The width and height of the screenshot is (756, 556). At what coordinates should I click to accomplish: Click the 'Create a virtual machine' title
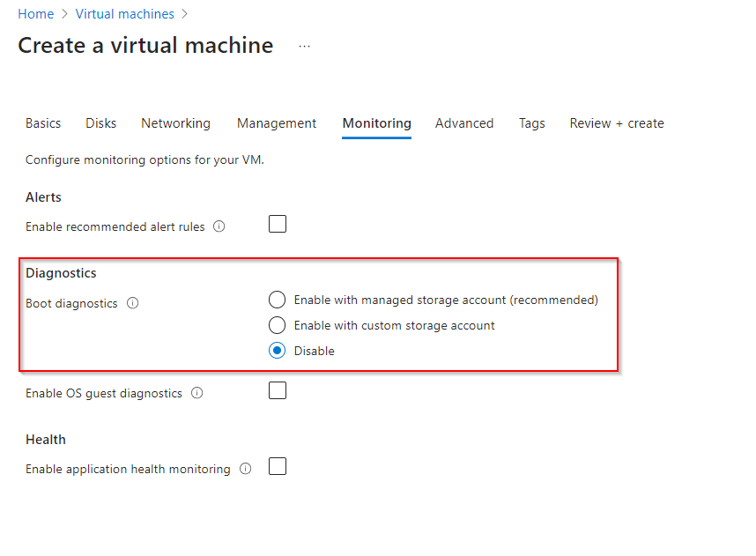(145, 45)
